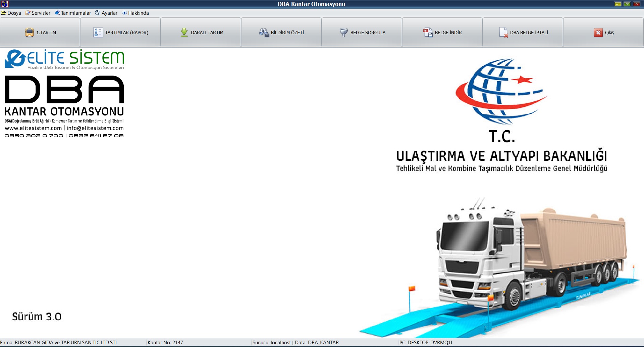Query documents via BELGE SORGULA funnel icon
The width and height of the screenshot is (644, 347).
coord(362,33)
